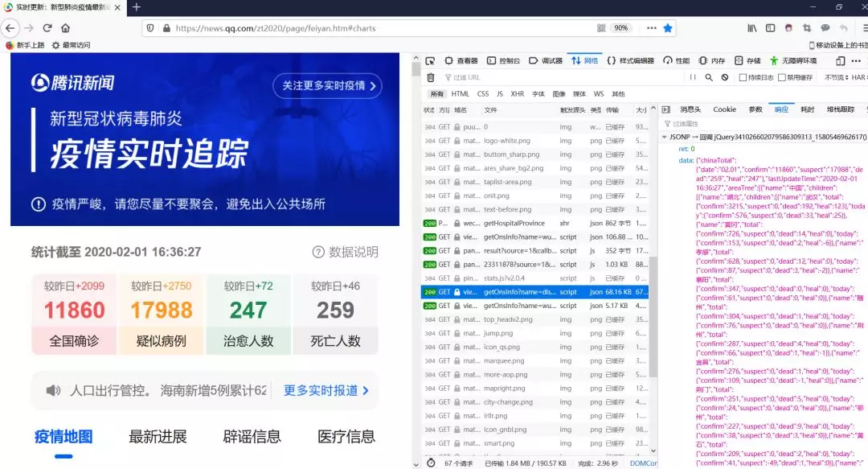
Task: Switch to the 调试器 debugger panel
Action: [x=546, y=60]
